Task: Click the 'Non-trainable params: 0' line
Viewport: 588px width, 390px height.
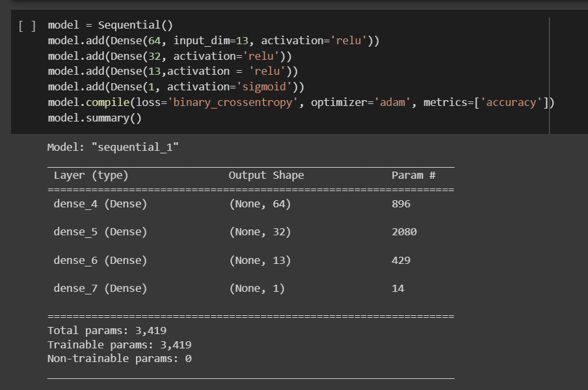Action: (x=119, y=359)
